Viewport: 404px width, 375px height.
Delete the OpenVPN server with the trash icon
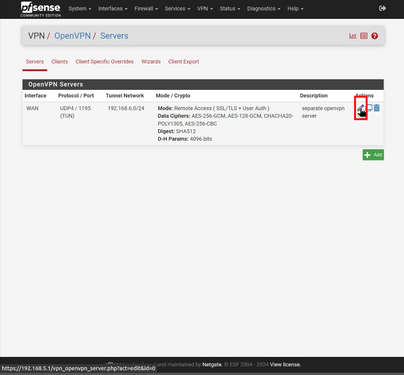click(x=377, y=108)
